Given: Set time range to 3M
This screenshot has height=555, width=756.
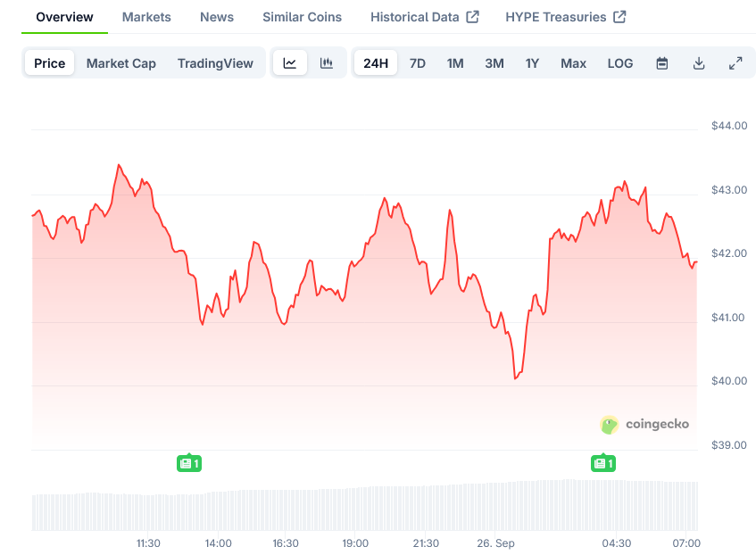Looking at the screenshot, I should (494, 63).
